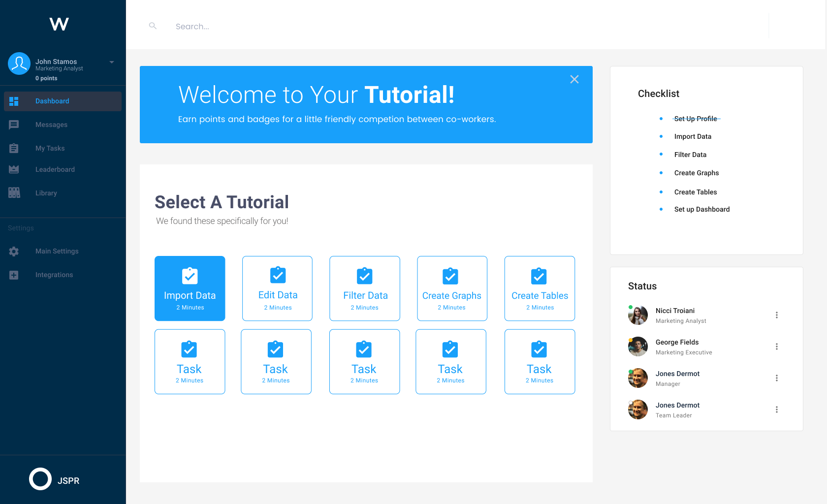Screen dimensions: 827x504
Task: Click Create Tables card checkmark icon
Action: tap(539, 276)
